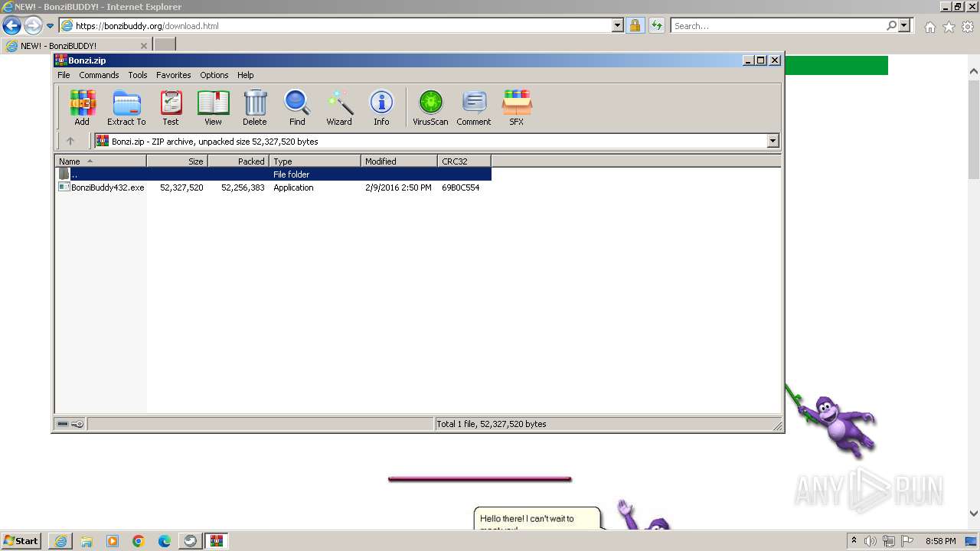Start VirusScan on the archive
The width and height of the screenshot is (980, 551).
pyautogui.click(x=430, y=107)
